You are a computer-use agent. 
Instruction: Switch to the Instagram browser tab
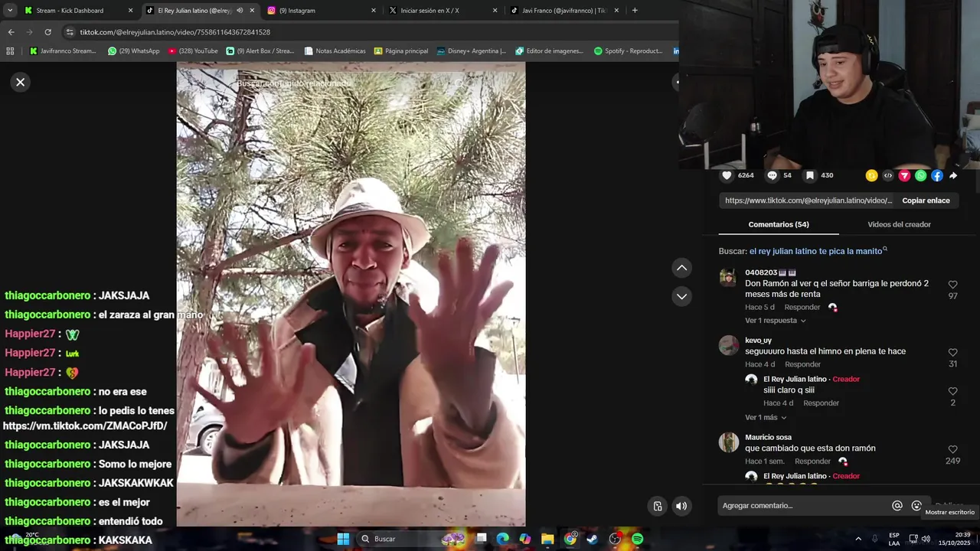click(322, 11)
